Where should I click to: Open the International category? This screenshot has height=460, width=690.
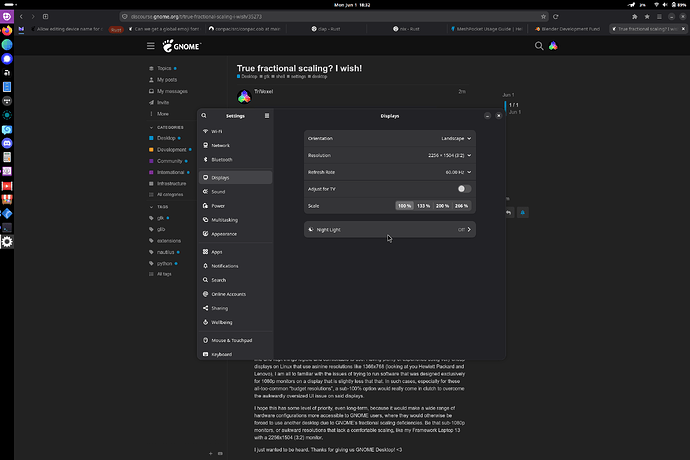[x=170, y=172]
